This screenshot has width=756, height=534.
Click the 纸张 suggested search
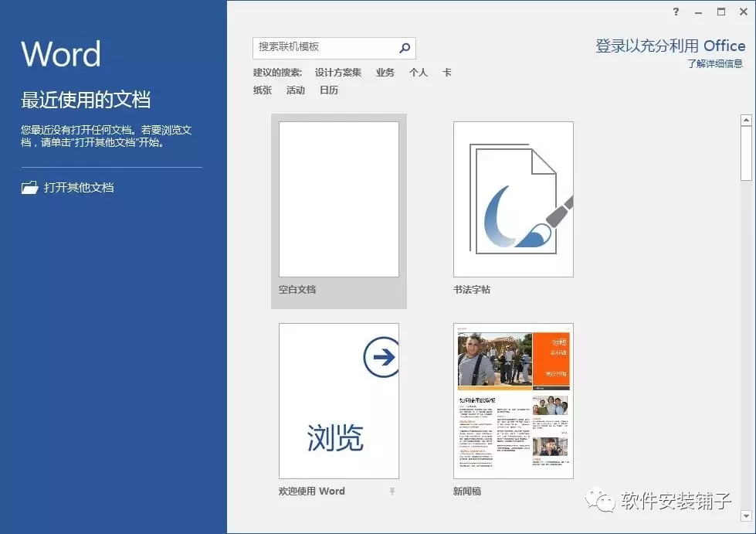[x=261, y=90]
